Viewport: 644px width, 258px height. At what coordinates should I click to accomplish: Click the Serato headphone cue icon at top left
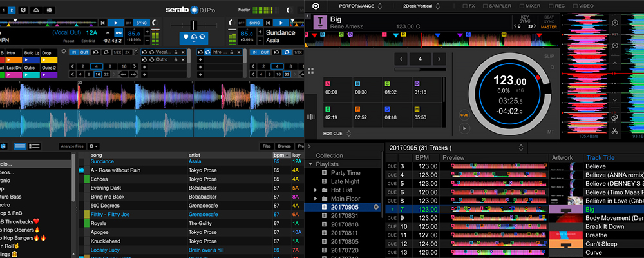(x=37, y=10)
